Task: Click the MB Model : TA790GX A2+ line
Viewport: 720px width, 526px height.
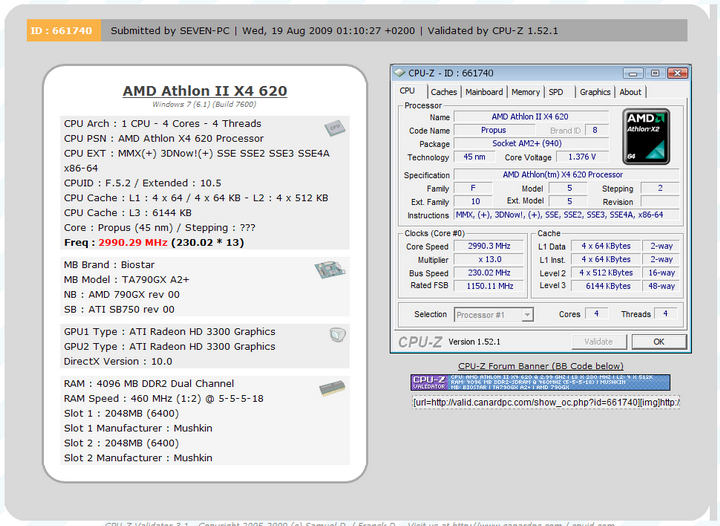Action: click(x=127, y=280)
